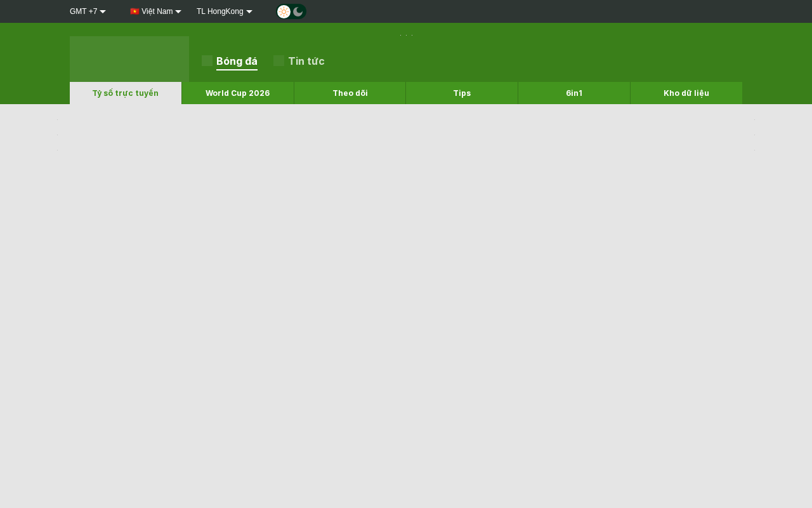Viewport: 812px width, 508px height.
Task: Open the Theo dõi tab
Action: pyautogui.click(x=350, y=93)
